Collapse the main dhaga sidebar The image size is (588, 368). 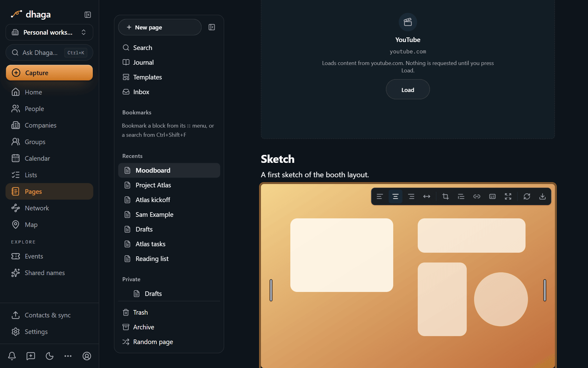click(88, 15)
